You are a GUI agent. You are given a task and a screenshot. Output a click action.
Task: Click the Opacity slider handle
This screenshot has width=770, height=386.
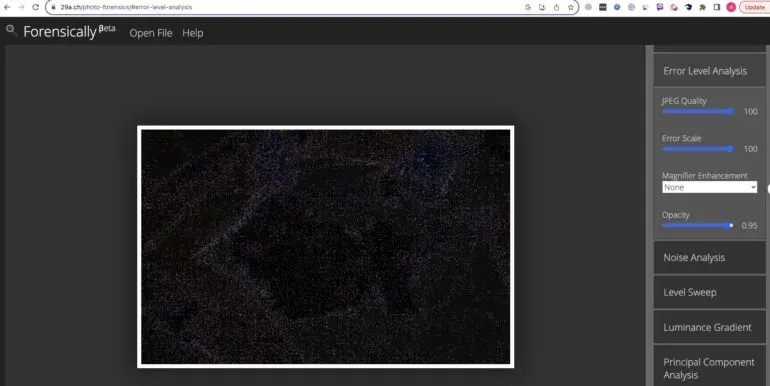point(731,225)
